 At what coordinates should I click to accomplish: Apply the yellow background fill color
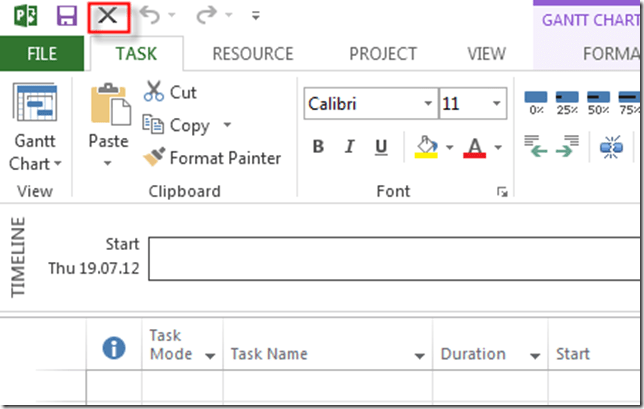[x=426, y=147]
